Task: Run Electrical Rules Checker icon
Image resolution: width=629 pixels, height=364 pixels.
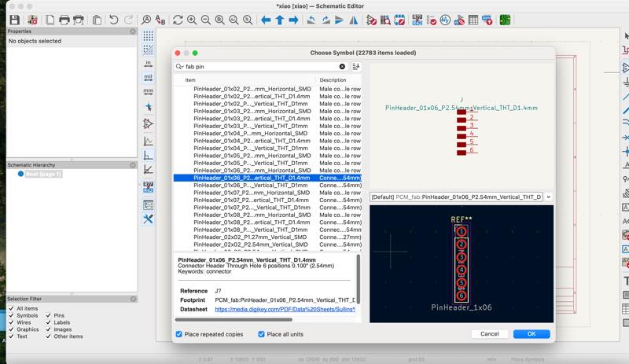Action: [431, 20]
